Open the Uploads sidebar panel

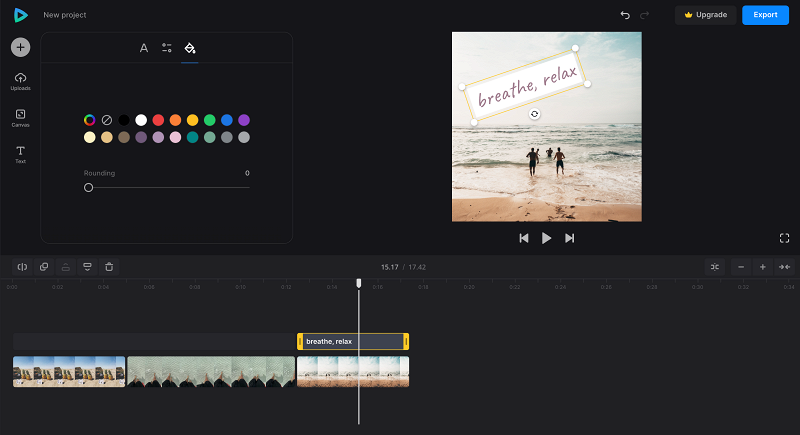(20, 81)
